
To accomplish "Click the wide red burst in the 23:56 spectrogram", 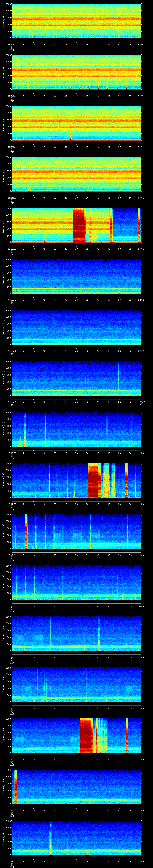I will pyautogui.click(x=79, y=225).
